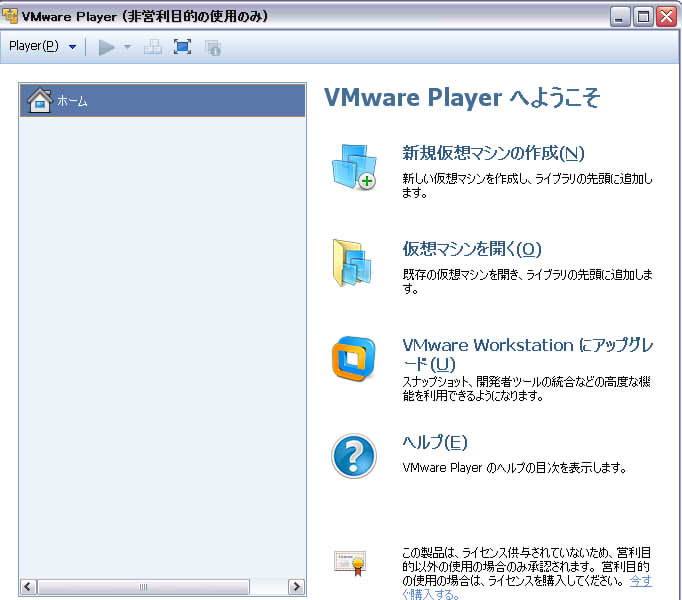Open the power options dropdown arrow
The image size is (682, 600).
tap(127, 47)
